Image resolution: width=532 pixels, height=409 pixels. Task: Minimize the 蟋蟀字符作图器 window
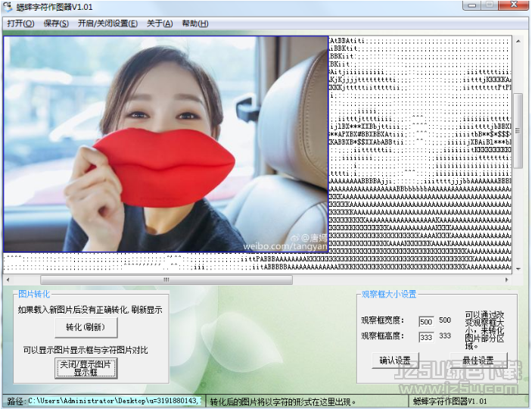point(472,5)
